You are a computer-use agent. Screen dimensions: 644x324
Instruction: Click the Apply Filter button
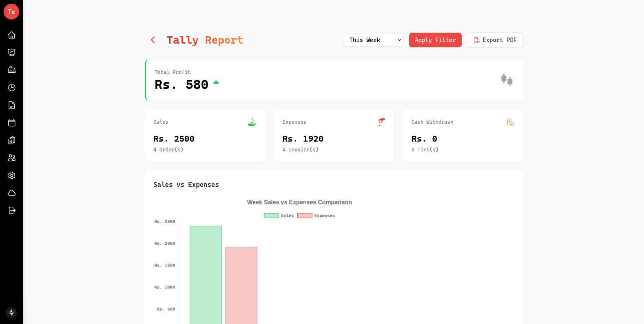[435, 40]
